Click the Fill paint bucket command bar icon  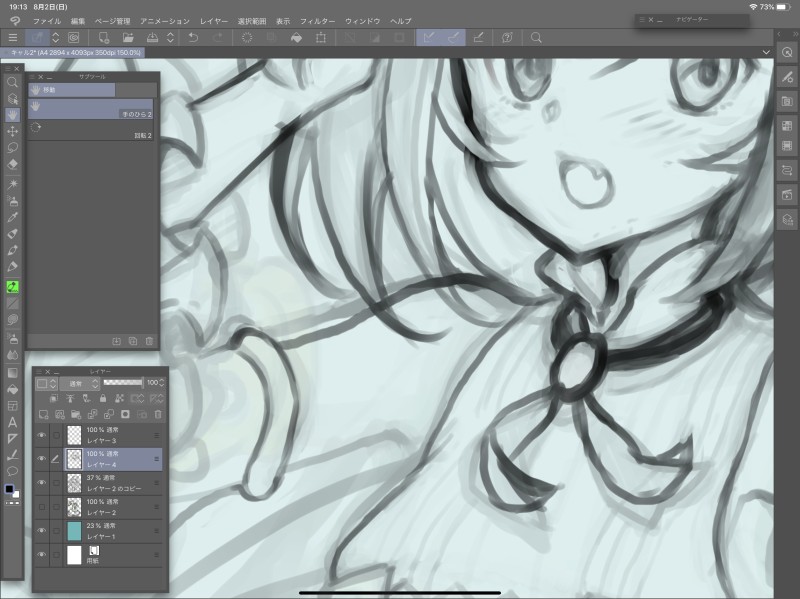click(x=296, y=38)
